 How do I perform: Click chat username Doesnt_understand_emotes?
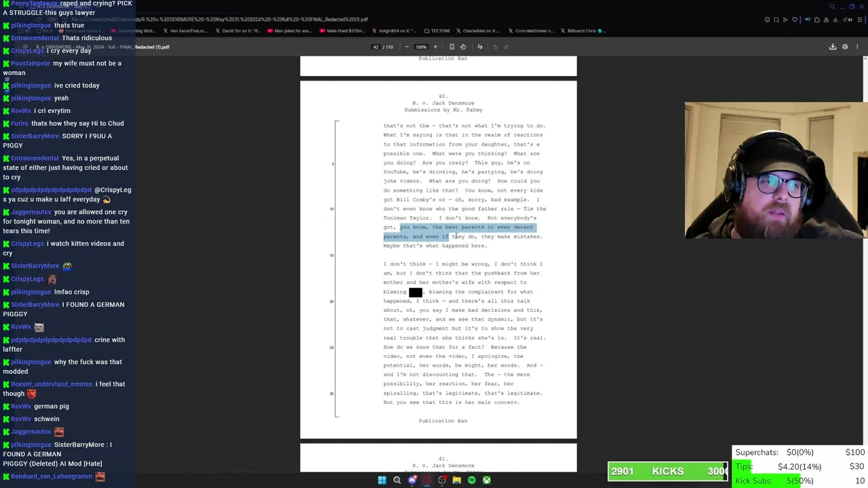click(52, 384)
